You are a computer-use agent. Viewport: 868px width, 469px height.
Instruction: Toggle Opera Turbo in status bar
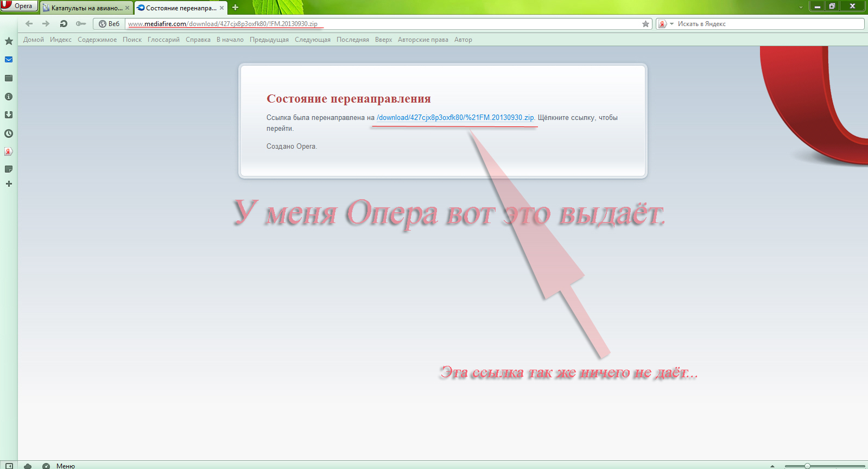pos(46,466)
